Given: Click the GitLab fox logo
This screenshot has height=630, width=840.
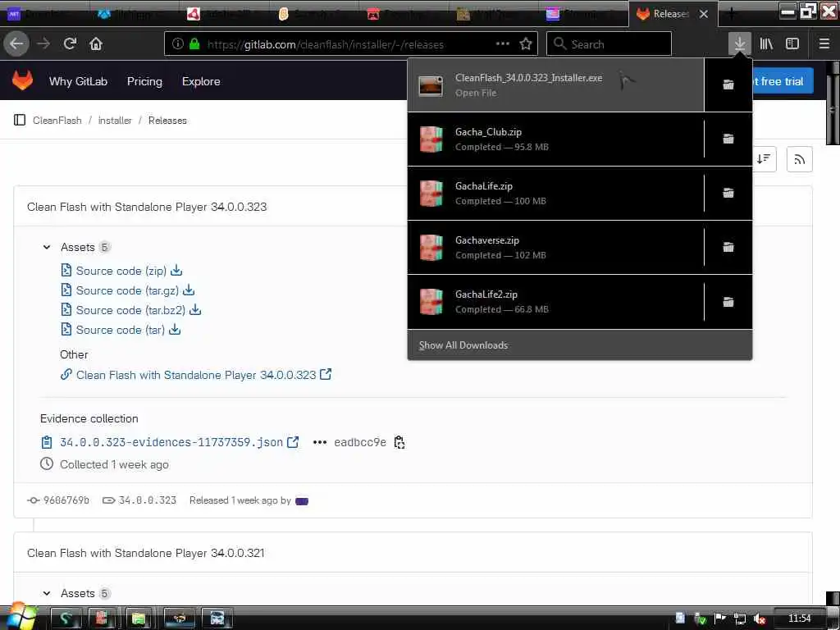Looking at the screenshot, I should click(x=22, y=81).
